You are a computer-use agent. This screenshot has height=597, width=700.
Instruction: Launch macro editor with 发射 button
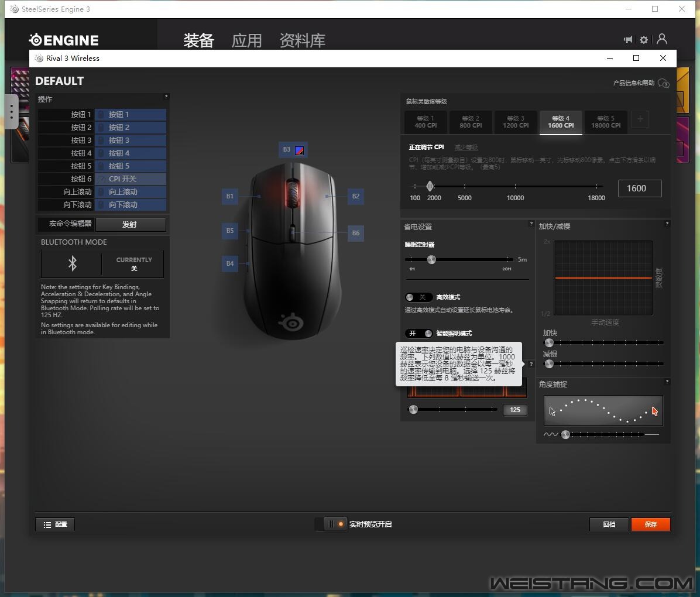(131, 225)
